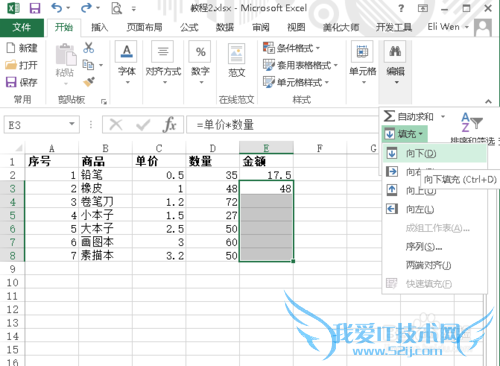
Task: Open the 单元格 cells group
Action: 362,62
